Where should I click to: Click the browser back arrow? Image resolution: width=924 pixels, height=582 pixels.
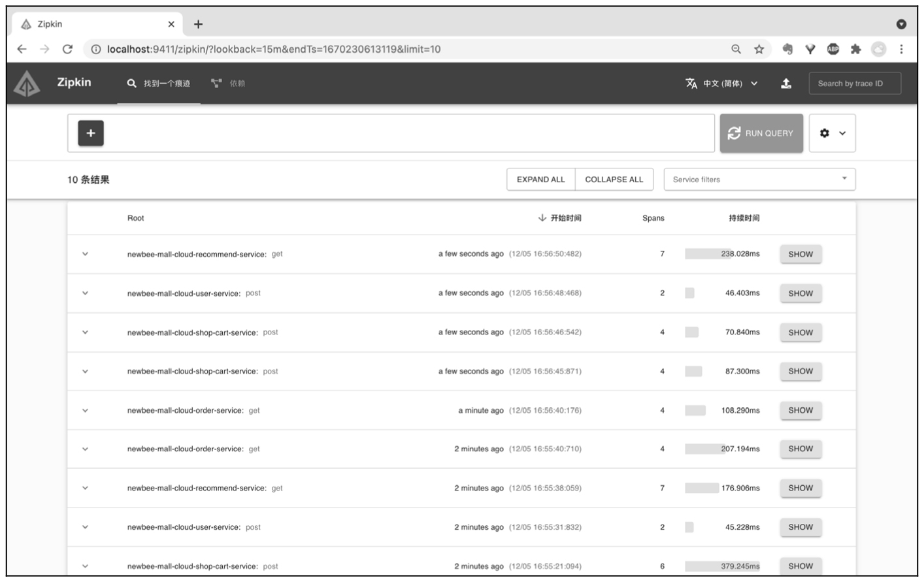coord(22,49)
